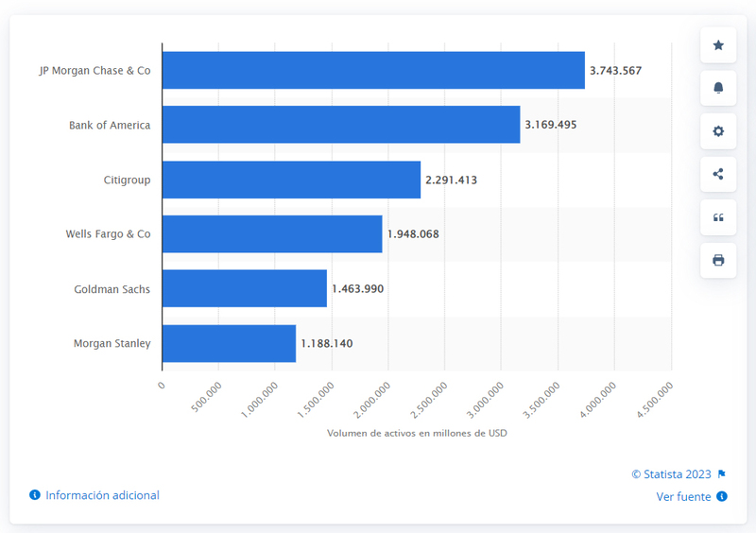
Task: Click the value label 2.291.413
Action: [x=452, y=181]
